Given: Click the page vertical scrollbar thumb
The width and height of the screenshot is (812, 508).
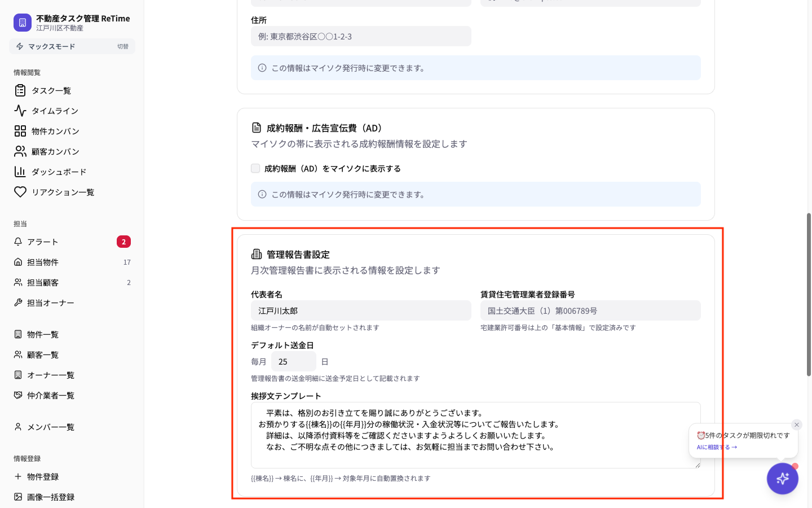Looking at the screenshot, I should [809, 295].
